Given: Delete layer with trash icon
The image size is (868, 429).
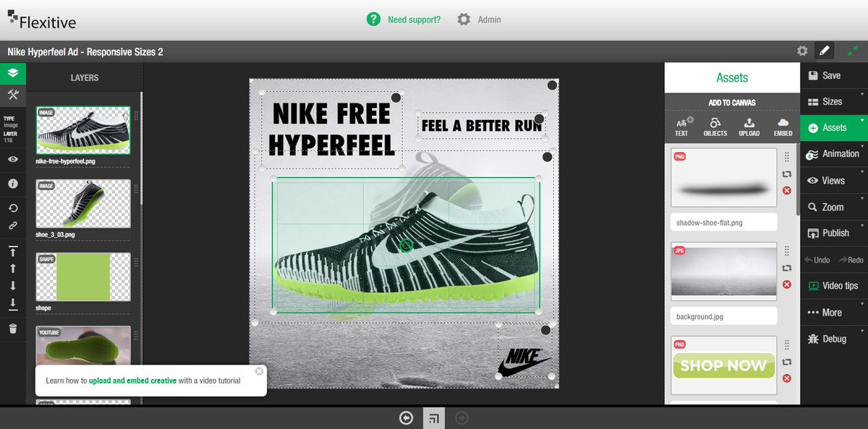Looking at the screenshot, I should point(12,328).
